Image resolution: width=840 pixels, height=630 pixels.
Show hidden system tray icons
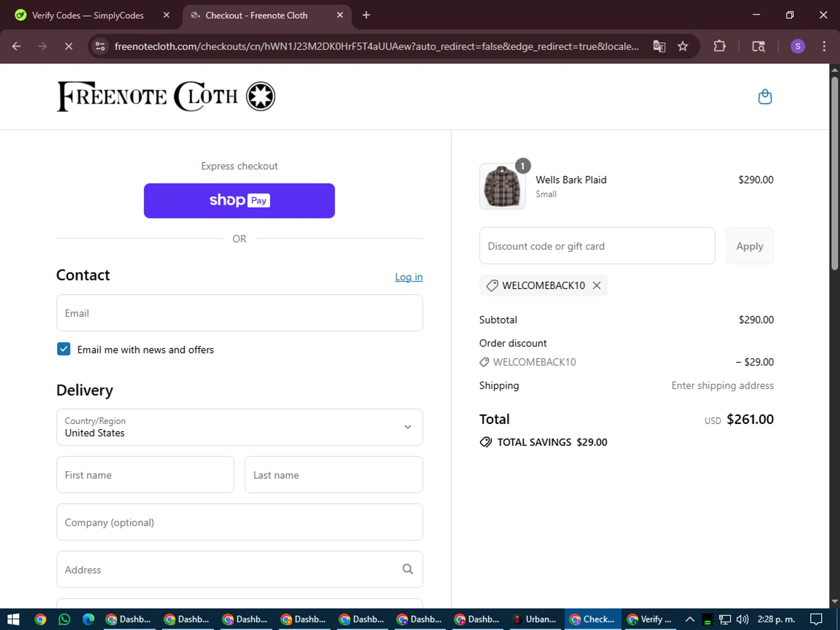[x=690, y=619]
